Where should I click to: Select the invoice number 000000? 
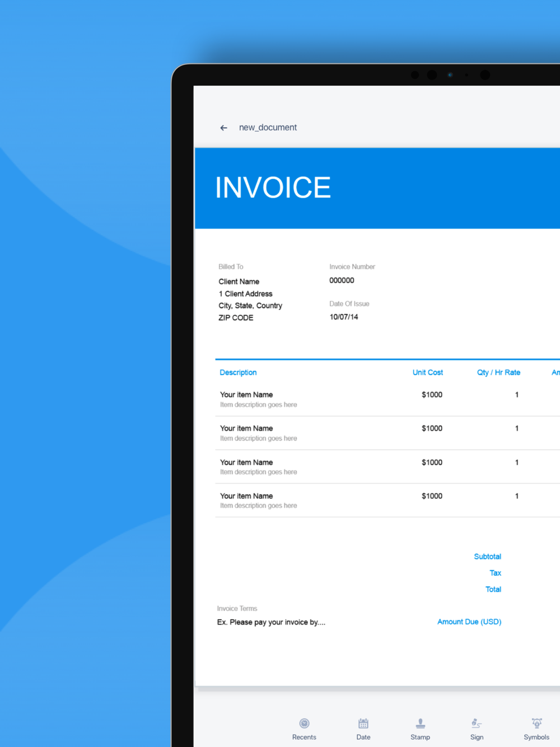coord(342,281)
